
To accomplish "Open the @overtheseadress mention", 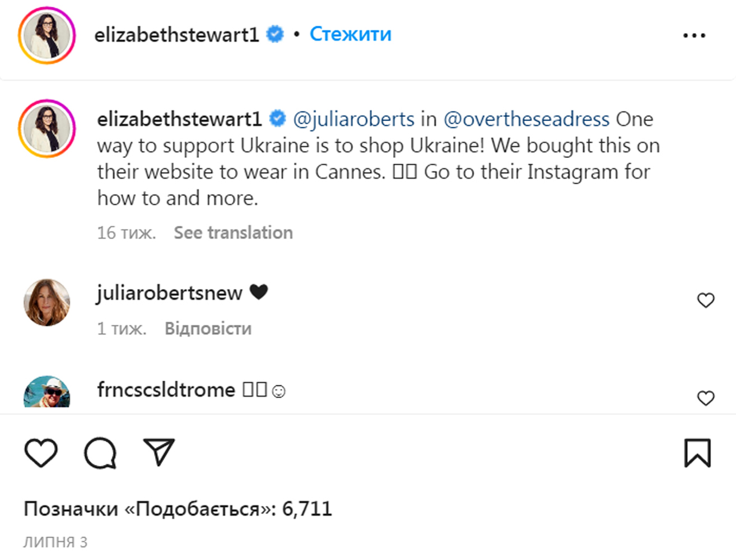I will (x=526, y=119).
